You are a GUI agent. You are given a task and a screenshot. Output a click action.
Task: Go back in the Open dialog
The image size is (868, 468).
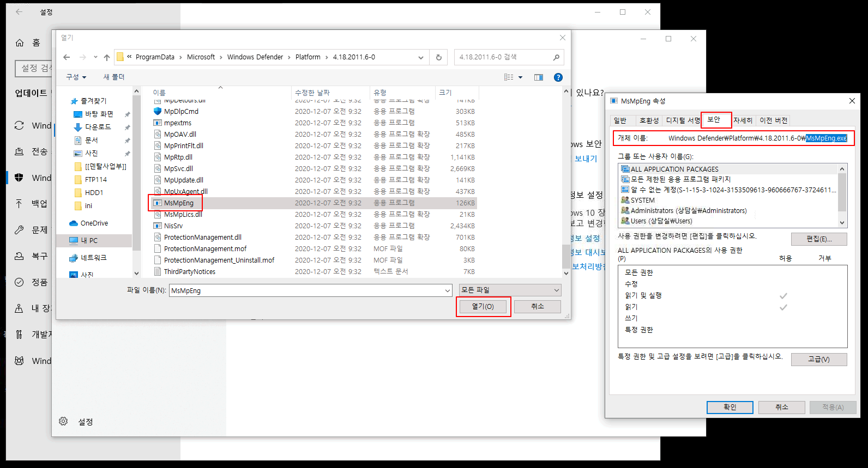67,57
